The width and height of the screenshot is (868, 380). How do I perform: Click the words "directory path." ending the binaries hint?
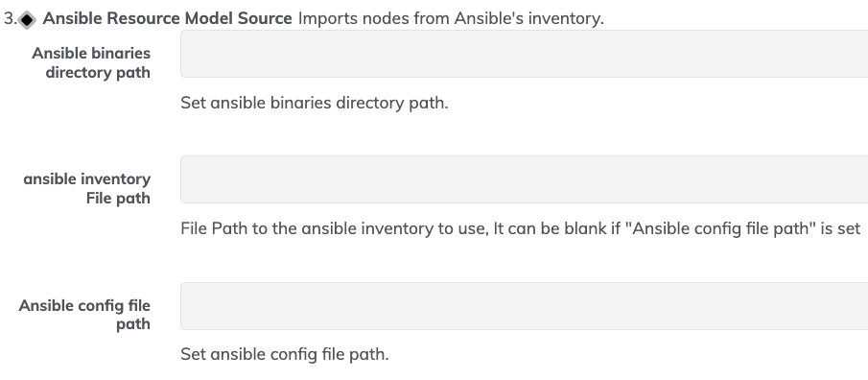[x=392, y=103]
